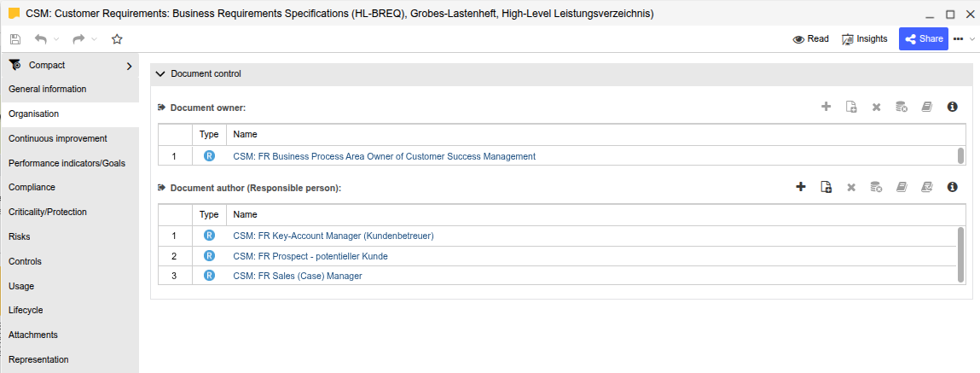Open the Performance indicators/Goals tab
Screen dimensions: 980x373
(x=69, y=163)
